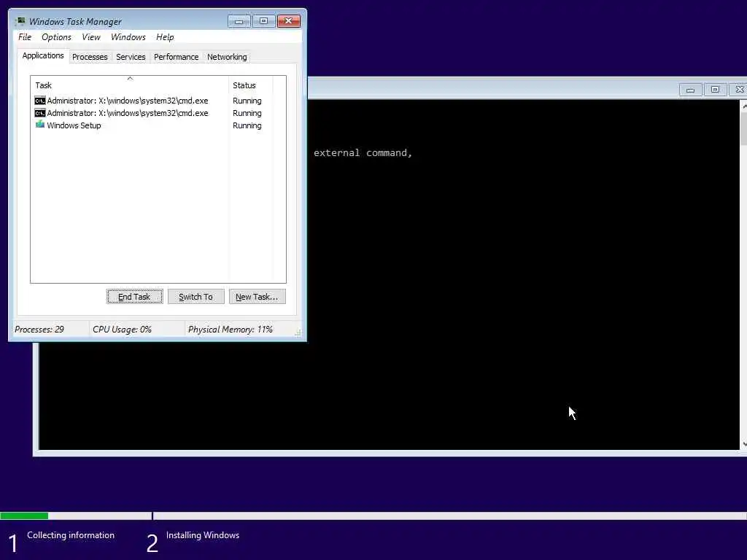Maximize the Task Manager window

(x=263, y=21)
